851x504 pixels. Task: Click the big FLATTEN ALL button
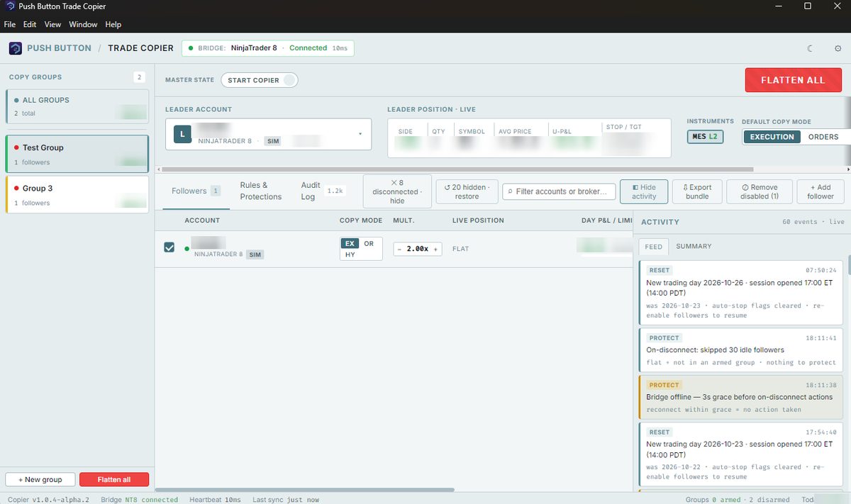click(x=793, y=80)
